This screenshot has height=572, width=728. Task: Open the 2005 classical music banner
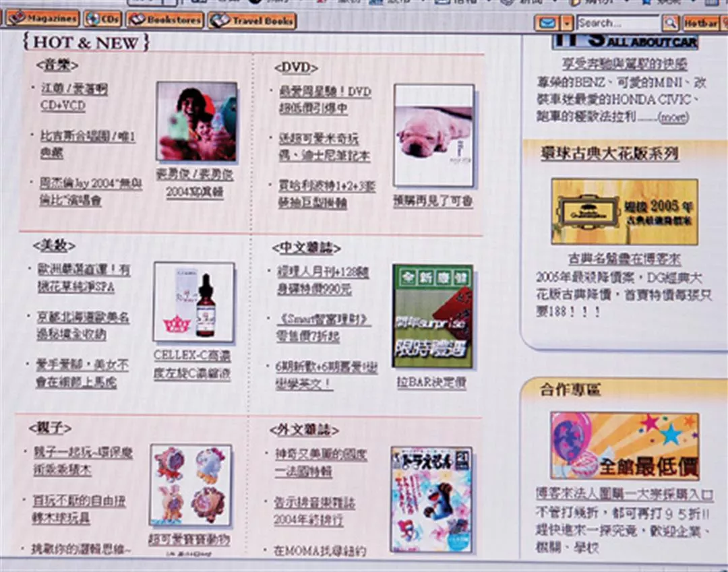(x=624, y=212)
